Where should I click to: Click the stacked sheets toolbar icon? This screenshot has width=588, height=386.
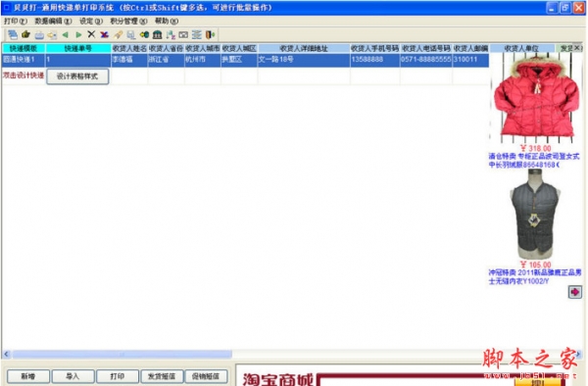pyautogui.click(x=13, y=35)
